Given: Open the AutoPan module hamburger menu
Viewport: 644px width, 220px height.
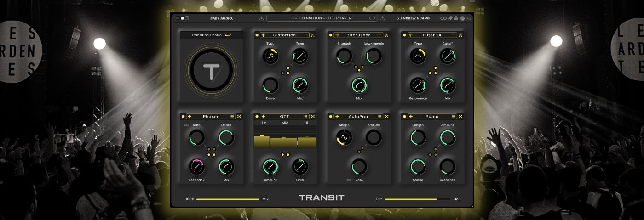Looking at the screenshot, I should point(379,117).
